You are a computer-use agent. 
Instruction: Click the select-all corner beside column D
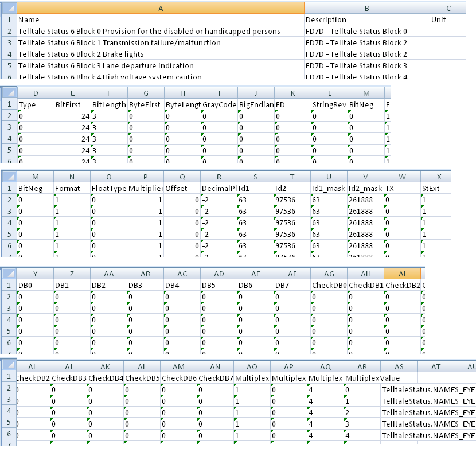coord(9,93)
